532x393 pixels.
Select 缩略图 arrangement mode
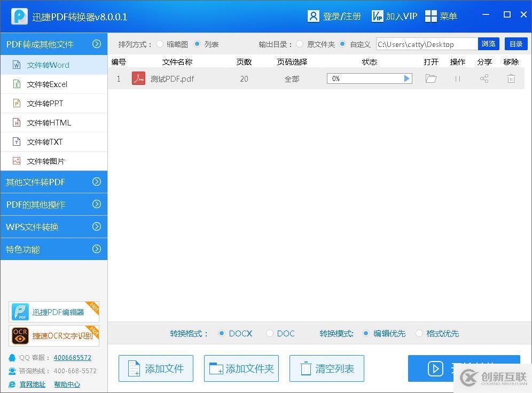tap(160, 44)
